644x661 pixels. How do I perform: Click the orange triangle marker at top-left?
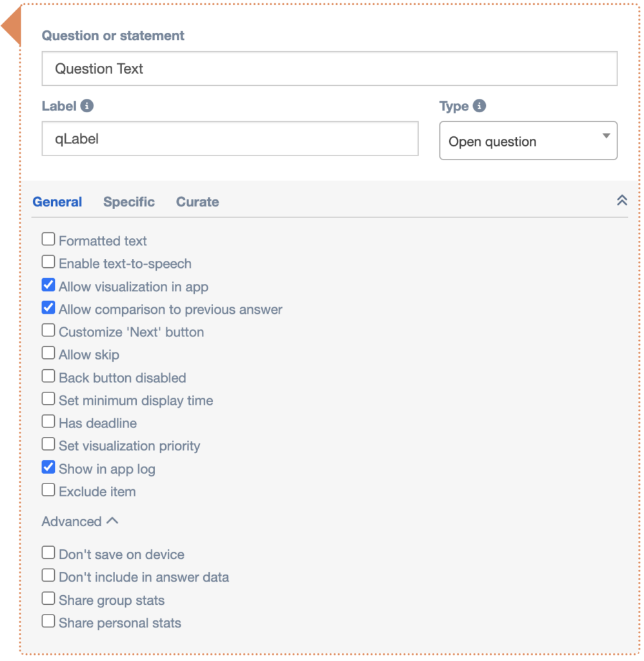coord(11,26)
